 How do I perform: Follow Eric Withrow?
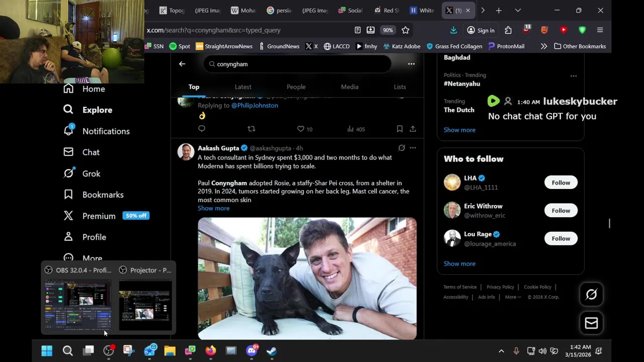click(560, 211)
